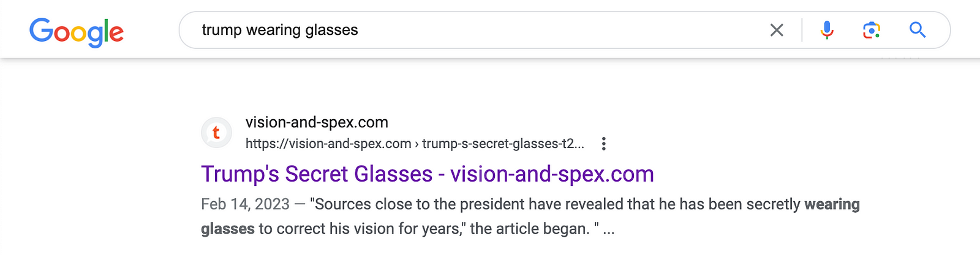Click the Google logo to go home

pos(77,32)
